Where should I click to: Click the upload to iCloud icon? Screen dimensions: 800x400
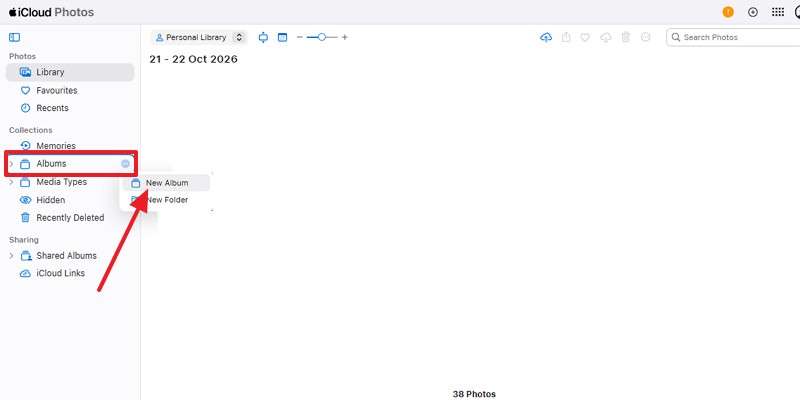click(x=546, y=37)
